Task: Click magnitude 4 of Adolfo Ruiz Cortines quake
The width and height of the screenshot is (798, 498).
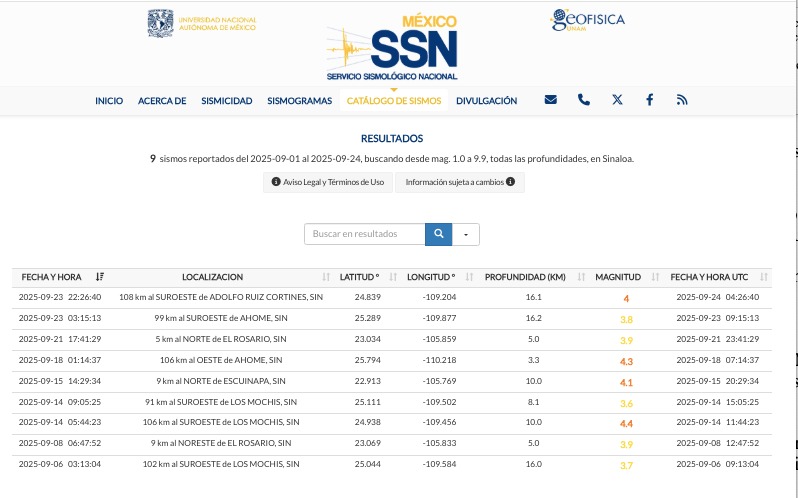Action: (x=626, y=299)
